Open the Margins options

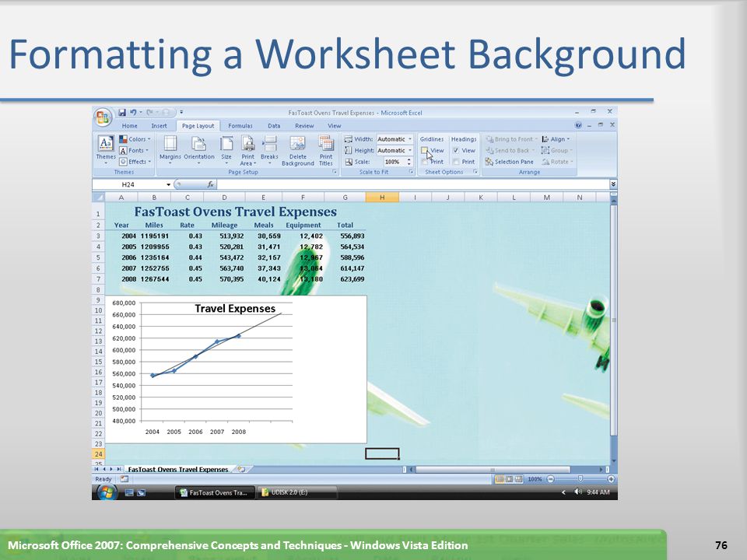170,149
